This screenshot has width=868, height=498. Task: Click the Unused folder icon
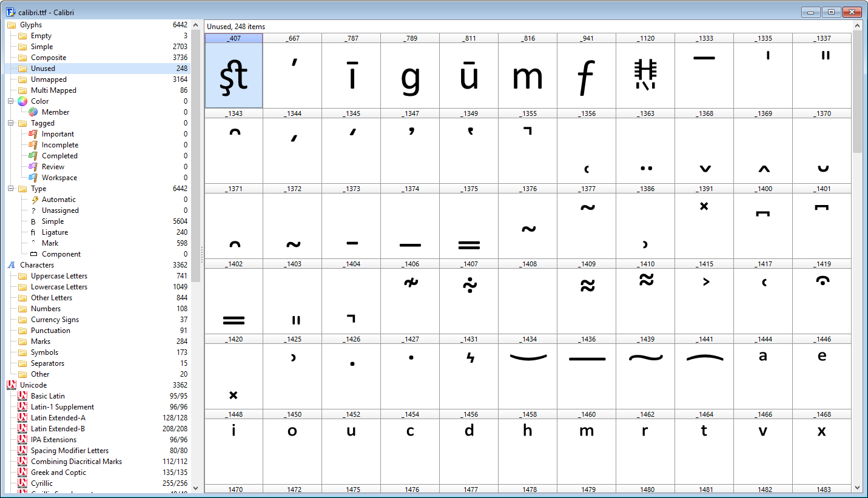(22, 69)
